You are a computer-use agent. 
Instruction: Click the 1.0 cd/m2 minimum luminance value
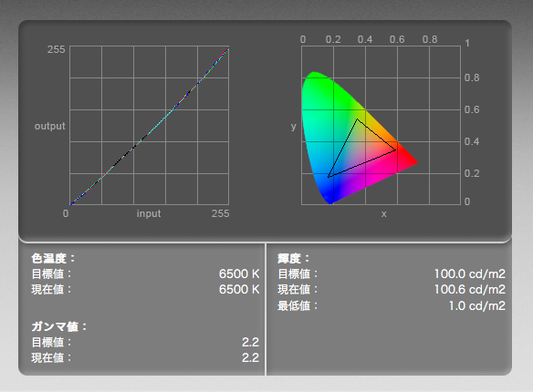coord(477,305)
